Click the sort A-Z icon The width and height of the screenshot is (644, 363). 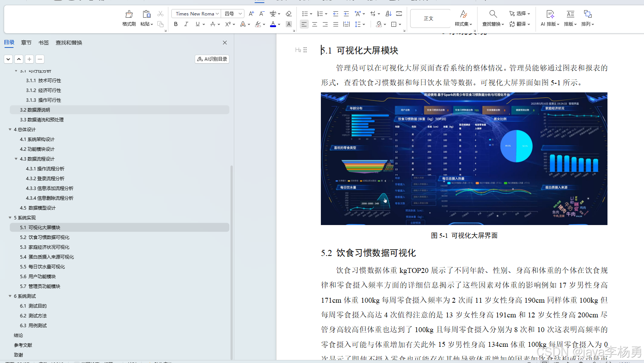[x=389, y=14]
